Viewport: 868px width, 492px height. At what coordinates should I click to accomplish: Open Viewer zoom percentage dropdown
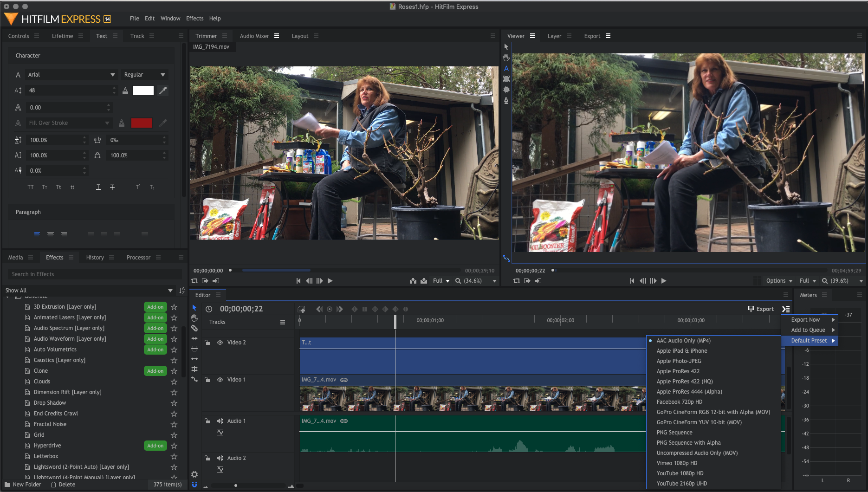842,281
